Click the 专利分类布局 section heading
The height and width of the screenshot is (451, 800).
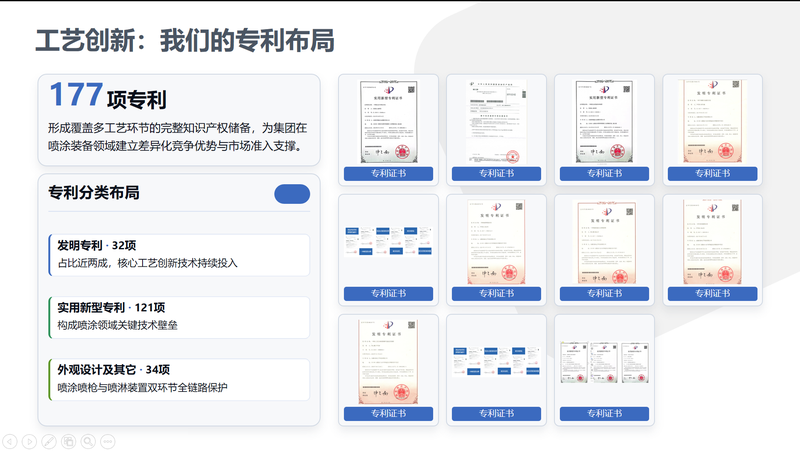coord(94,193)
